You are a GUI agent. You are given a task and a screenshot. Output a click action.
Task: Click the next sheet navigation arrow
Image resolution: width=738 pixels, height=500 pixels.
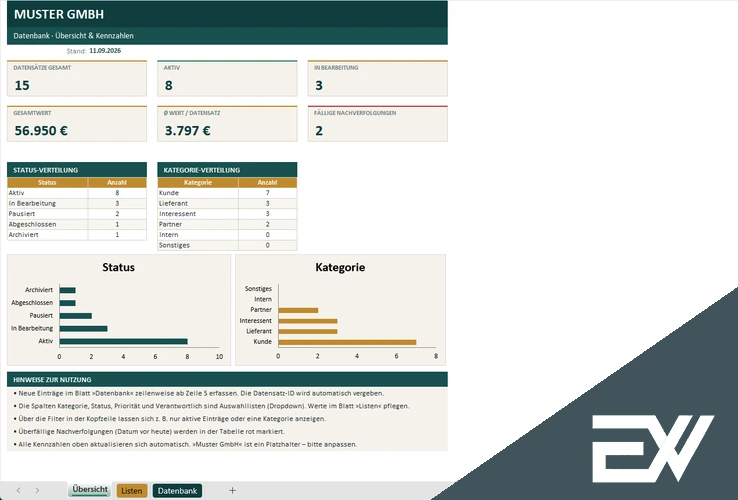(37, 491)
